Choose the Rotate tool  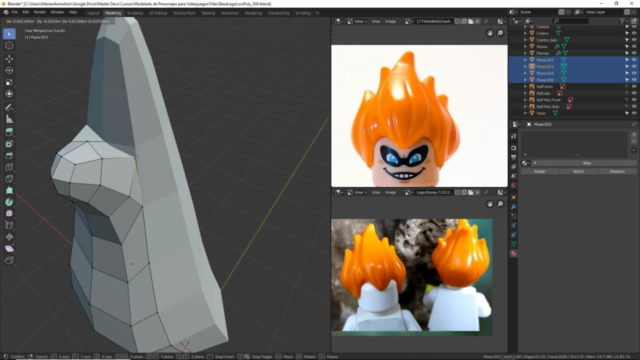(x=9, y=70)
